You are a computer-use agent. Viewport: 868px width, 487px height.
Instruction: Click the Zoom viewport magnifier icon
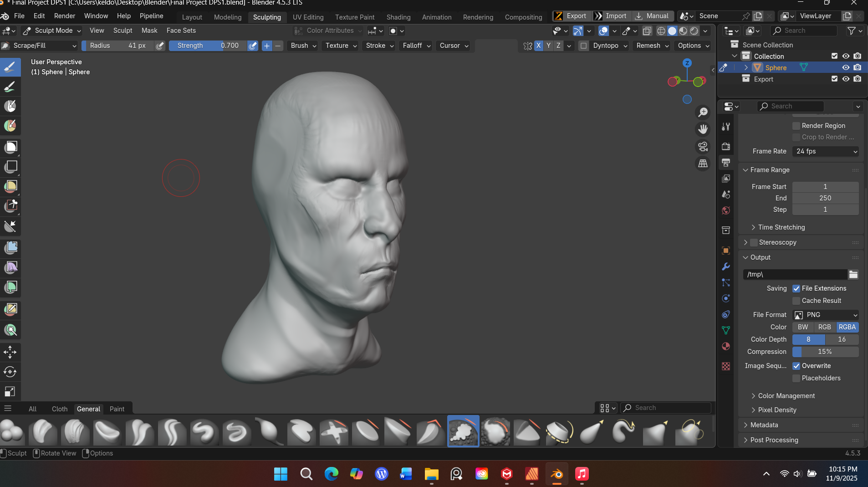pos(703,112)
